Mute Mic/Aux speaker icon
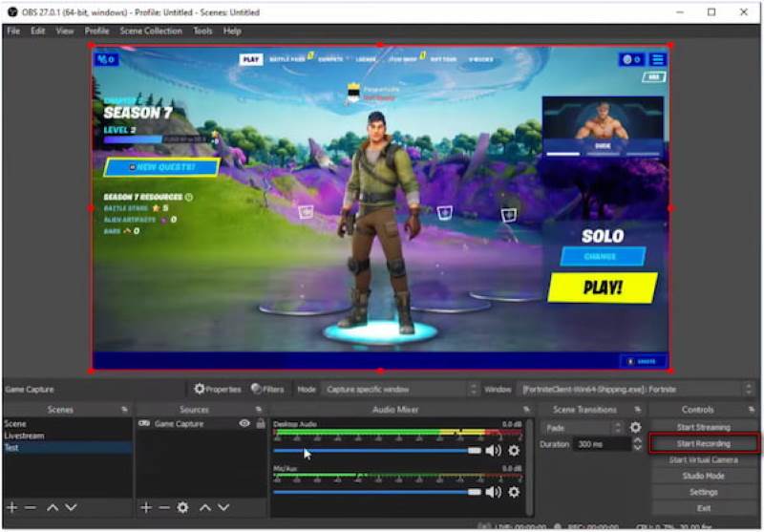The width and height of the screenshot is (764, 532). point(493,492)
